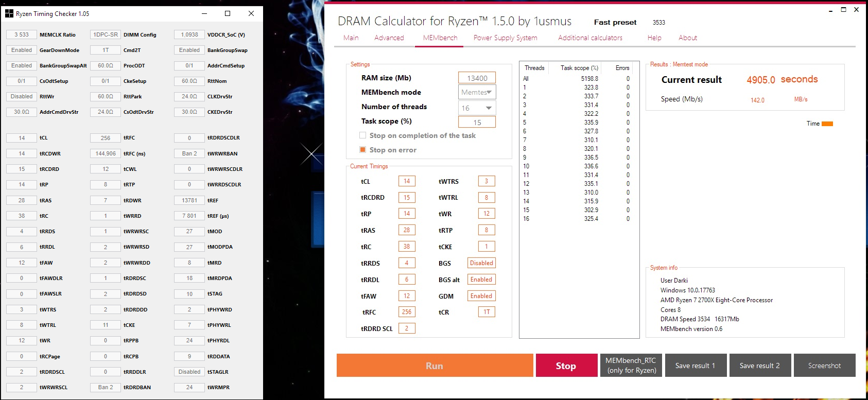Click the BGS alt Enabled value box
This screenshot has width=868, height=400.
pyautogui.click(x=481, y=280)
